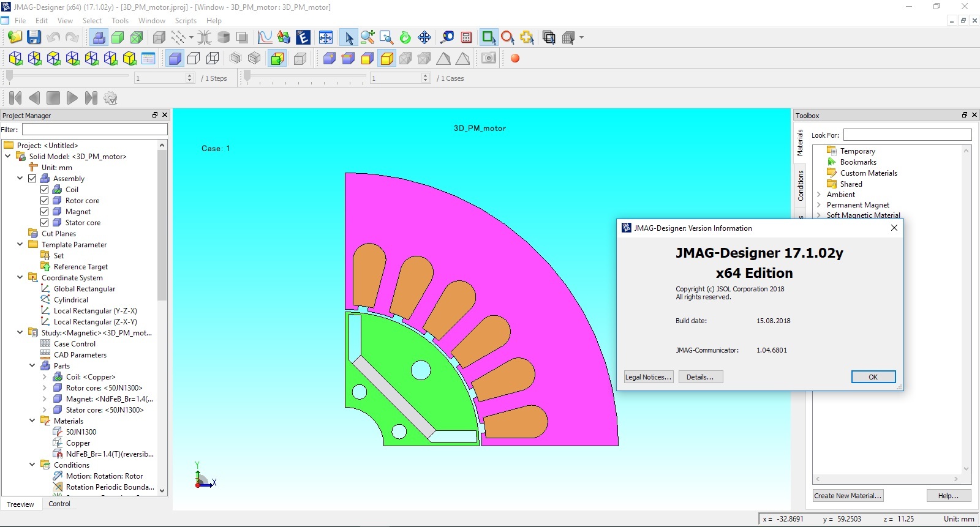The width and height of the screenshot is (980, 527).
Task: Enable the yellow polygon selection tool
Action: pyautogui.click(x=526, y=37)
